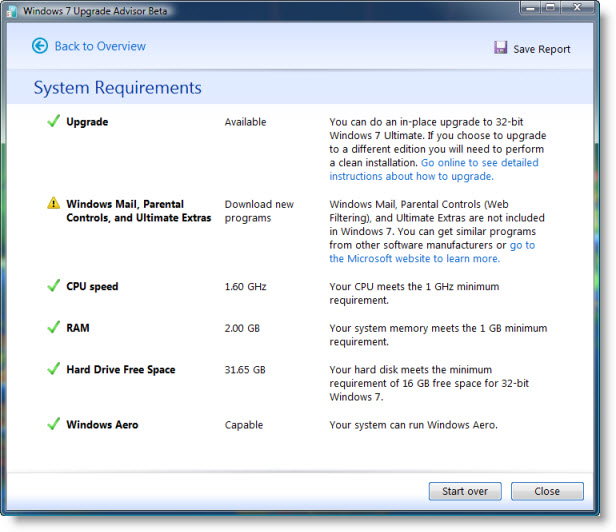Click the yellow warning icon beside Windows Mail

[53, 203]
